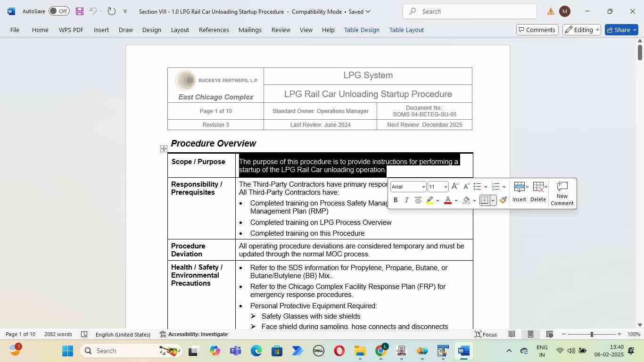Switch to the Home tab
The height and width of the screenshot is (362, 644).
tap(40, 30)
